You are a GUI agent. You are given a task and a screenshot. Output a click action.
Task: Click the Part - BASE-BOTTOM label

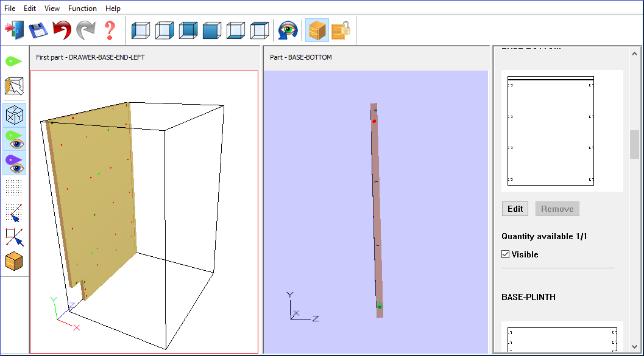(301, 57)
